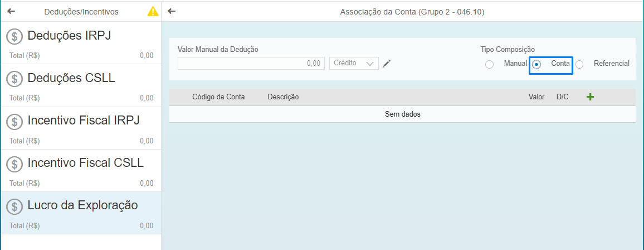Click dollar icon beside Incentivo Fiscal CSLL
Viewport: 644px width, 250px height.
(x=14, y=164)
